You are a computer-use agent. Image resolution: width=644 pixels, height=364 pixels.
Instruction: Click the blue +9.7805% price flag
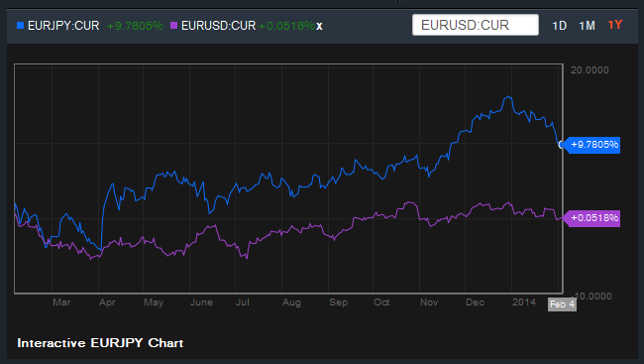591,145
